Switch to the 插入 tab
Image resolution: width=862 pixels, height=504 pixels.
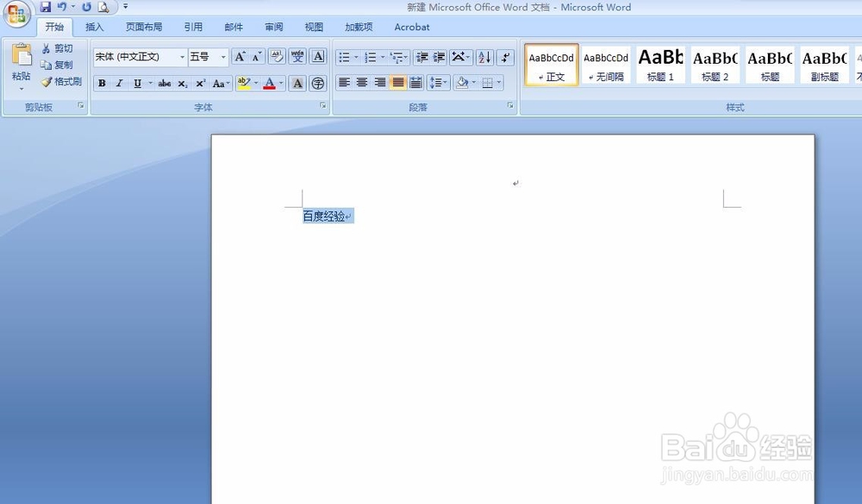click(x=94, y=27)
